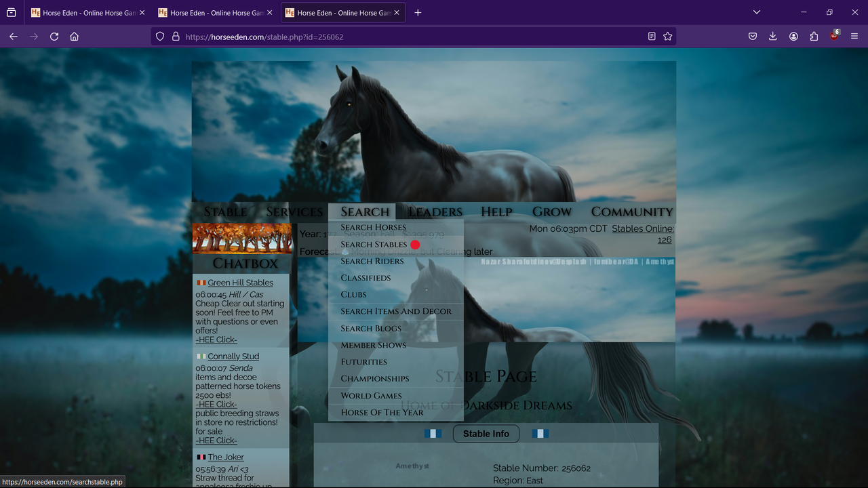
Task: Open Green Hill Stables chat link
Action: point(241,283)
